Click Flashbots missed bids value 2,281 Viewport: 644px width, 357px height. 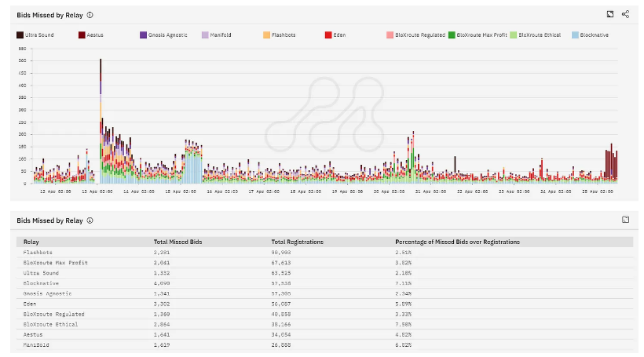click(x=162, y=253)
